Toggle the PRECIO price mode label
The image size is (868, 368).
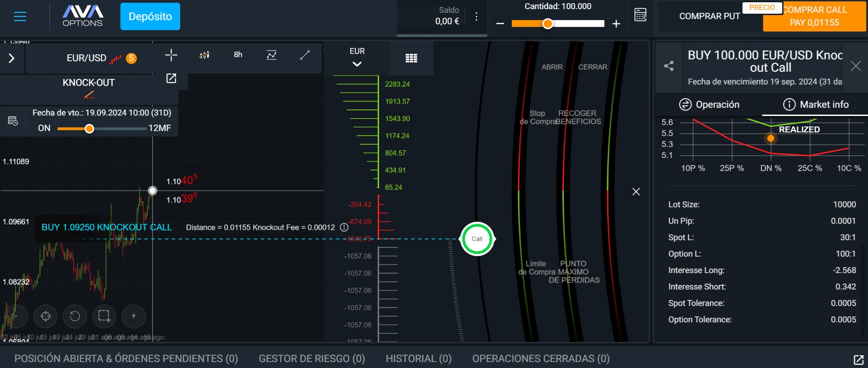click(762, 8)
